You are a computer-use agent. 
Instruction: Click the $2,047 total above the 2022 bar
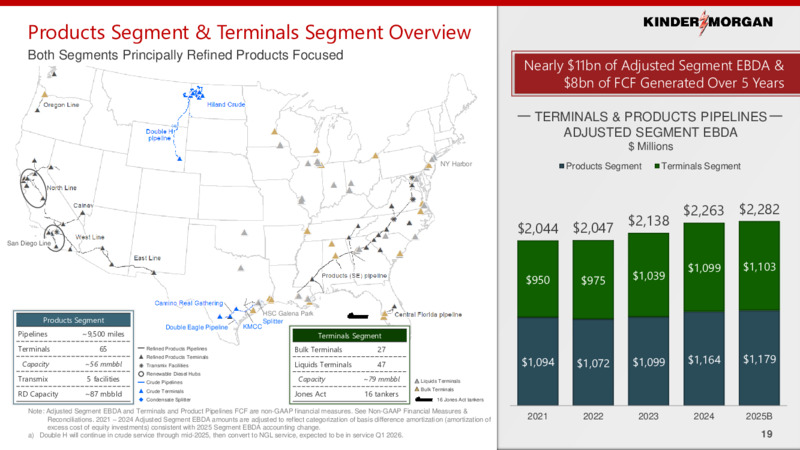(x=593, y=228)
